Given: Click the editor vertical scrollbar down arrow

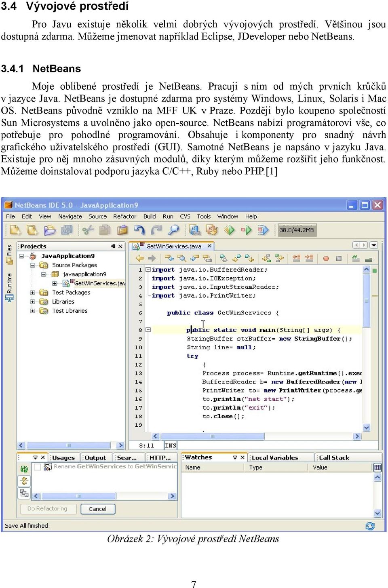Looking at the screenshot, I should click(x=367, y=427).
